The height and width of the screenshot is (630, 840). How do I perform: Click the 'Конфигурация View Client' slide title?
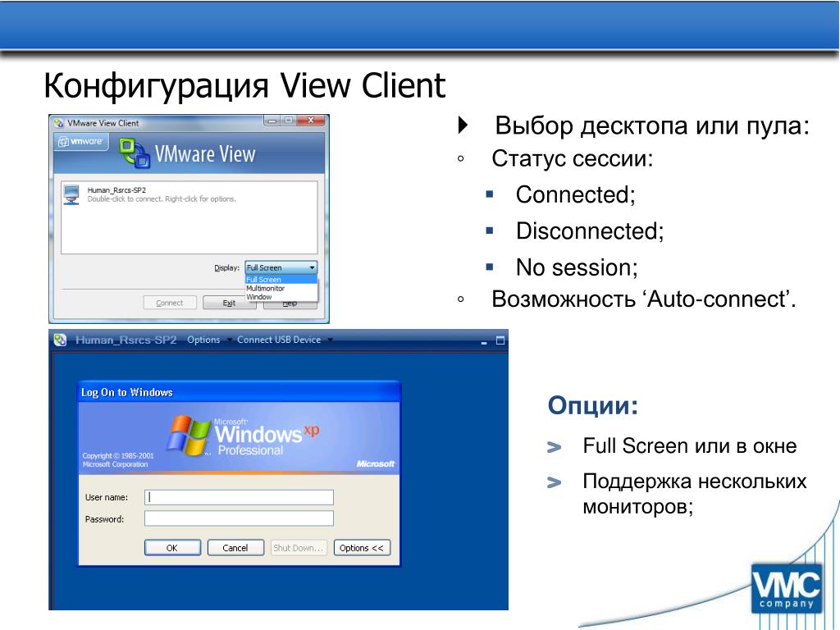pos(244,85)
